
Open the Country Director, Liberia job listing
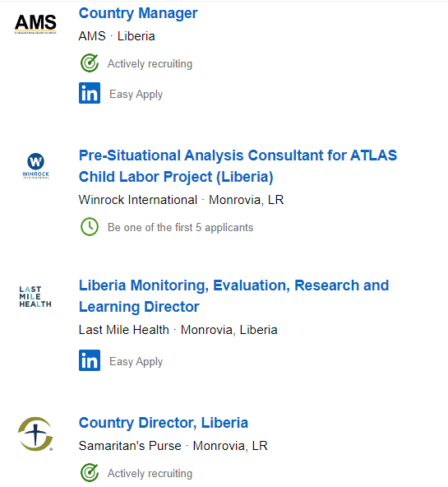164,423
